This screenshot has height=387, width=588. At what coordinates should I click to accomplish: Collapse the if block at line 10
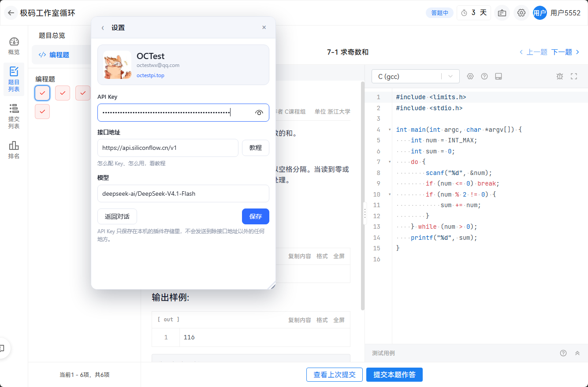click(390, 194)
